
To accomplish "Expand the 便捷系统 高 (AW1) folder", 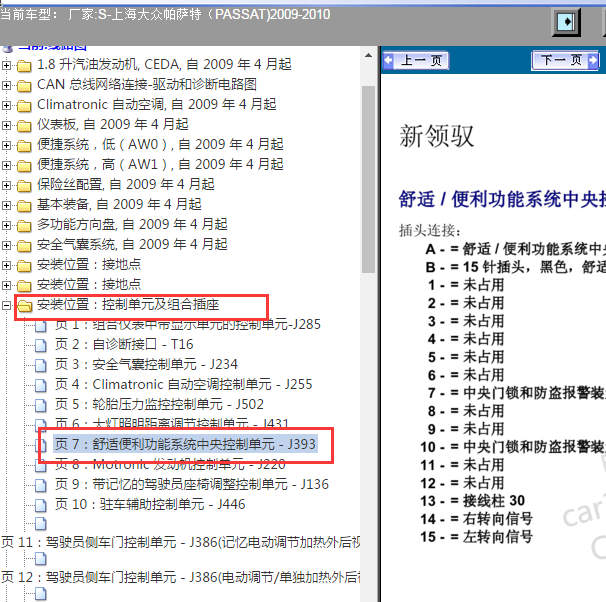I will 6,165.
